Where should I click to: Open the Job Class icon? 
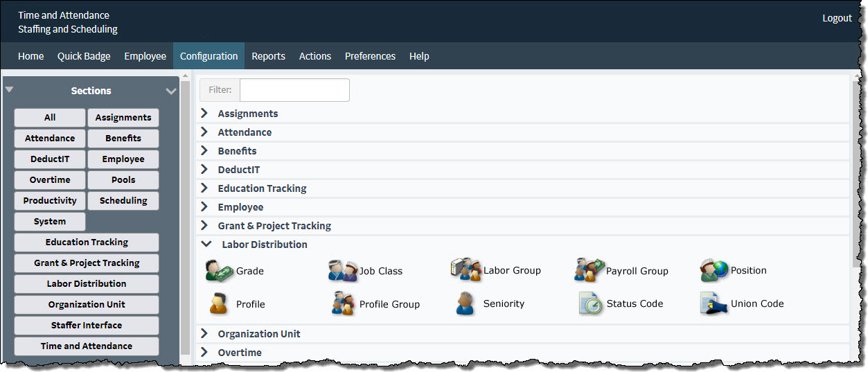(x=342, y=271)
